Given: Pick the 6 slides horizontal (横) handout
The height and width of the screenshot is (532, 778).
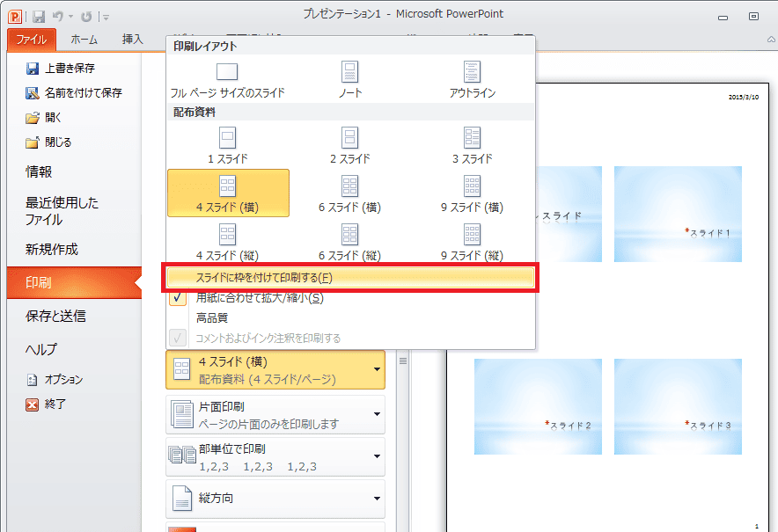Looking at the screenshot, I should pos(350,193).
